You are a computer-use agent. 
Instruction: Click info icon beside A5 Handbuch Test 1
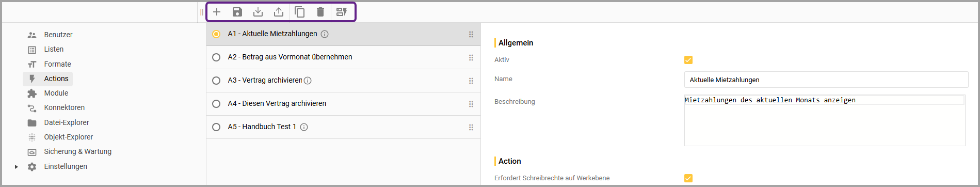304,127
